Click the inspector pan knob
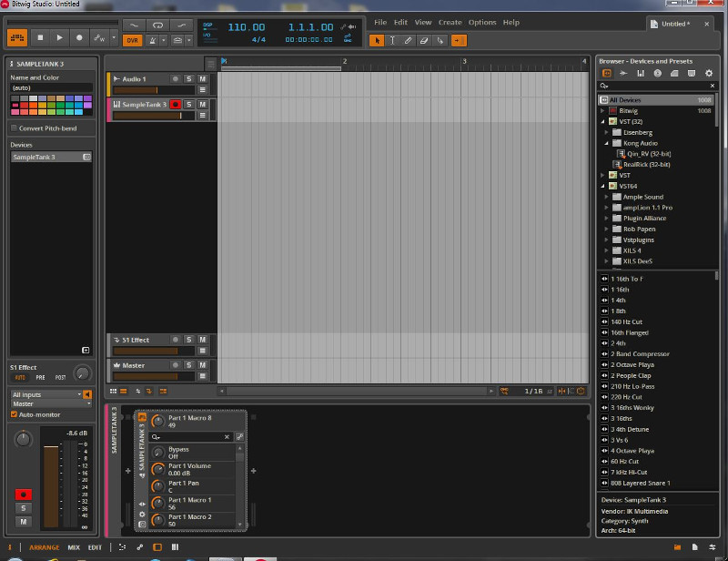728x561 pixels. click(23, 439)
